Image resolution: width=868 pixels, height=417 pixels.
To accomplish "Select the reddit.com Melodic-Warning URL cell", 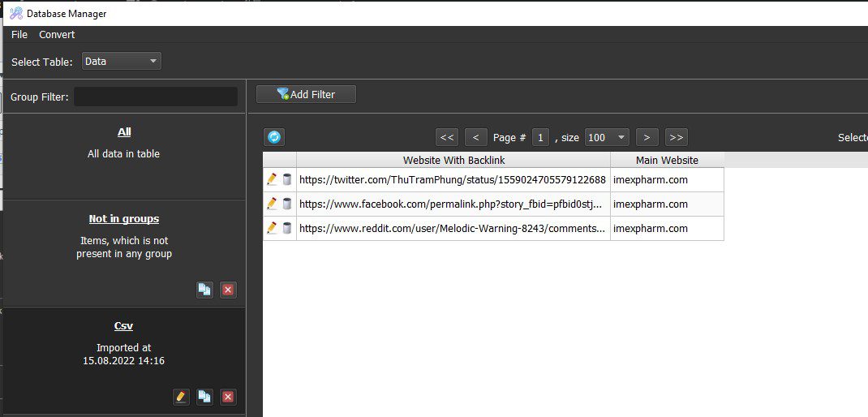I will click(453, 228).
